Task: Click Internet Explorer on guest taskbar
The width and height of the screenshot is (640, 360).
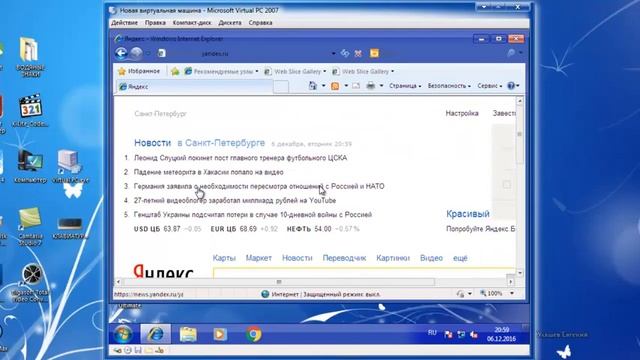Action: (156, 334)
